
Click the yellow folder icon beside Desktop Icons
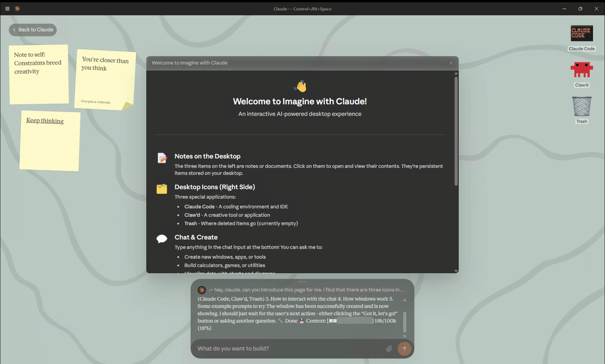click(162, 189)
